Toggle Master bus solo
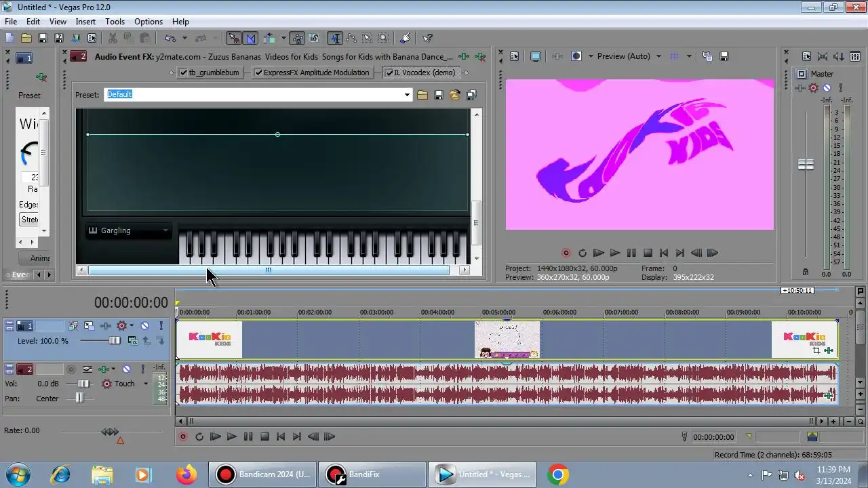Viewport: 868px width, 488px height. [x=840, y=87]
